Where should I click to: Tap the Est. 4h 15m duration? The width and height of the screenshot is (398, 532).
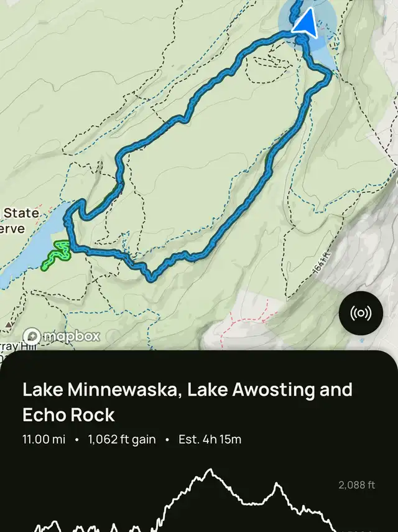pos(210,439)
